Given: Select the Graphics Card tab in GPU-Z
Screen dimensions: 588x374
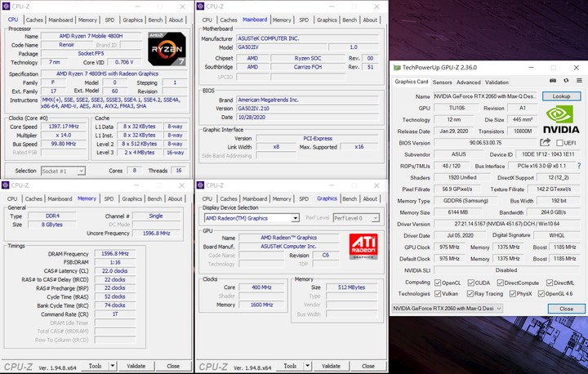Looking at the screenshot, I should coord(412,82).
